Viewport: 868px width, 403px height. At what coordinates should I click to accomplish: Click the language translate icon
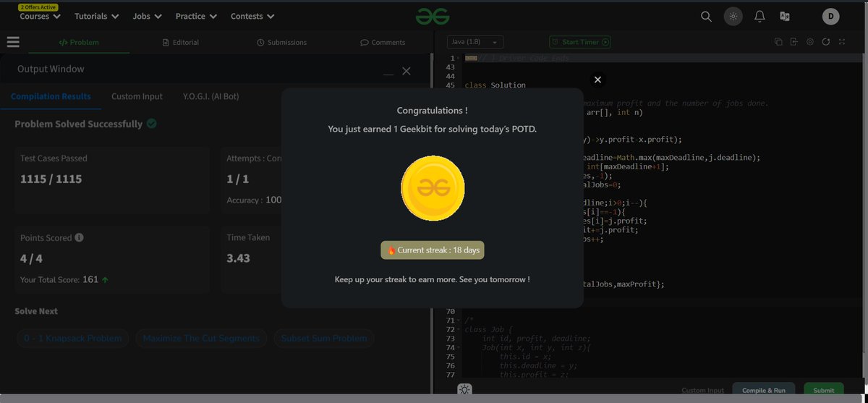(x=784, y=16)
